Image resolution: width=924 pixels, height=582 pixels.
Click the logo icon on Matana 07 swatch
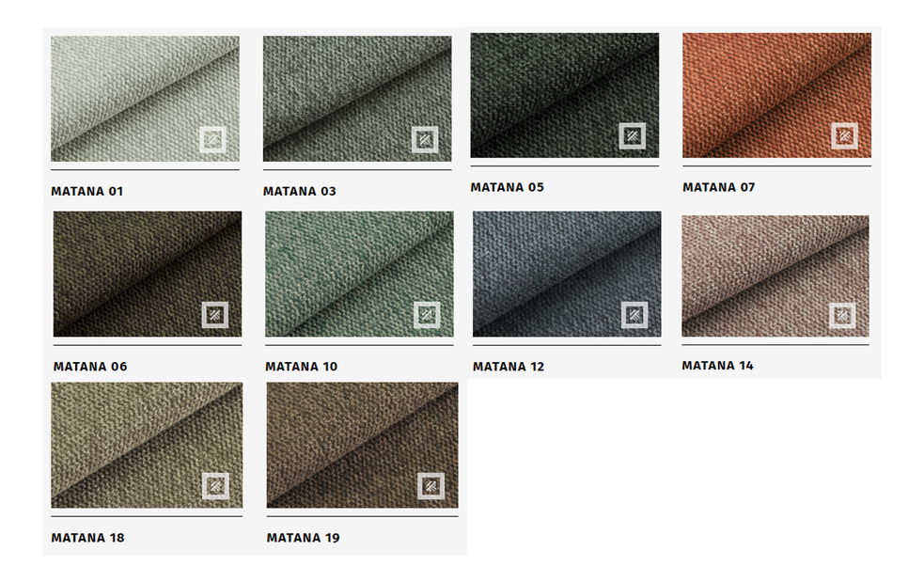(844, 136)
